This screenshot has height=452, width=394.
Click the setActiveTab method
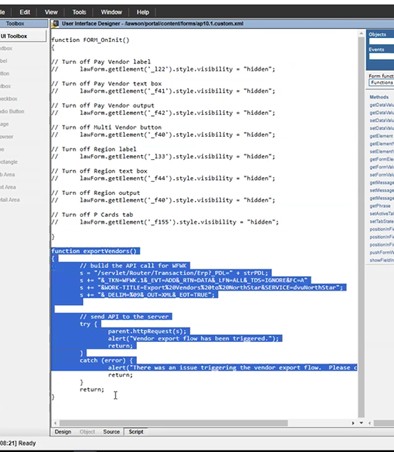click(x=382, y=214)
